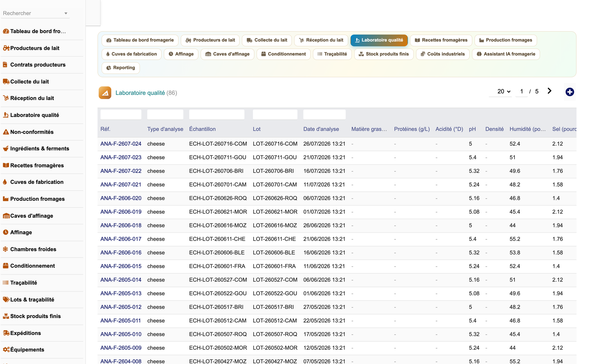This screenshot has width=589, height=364.
Task: Switch to Cuves de fabrication tab
Action: click(x=132, y=54)
